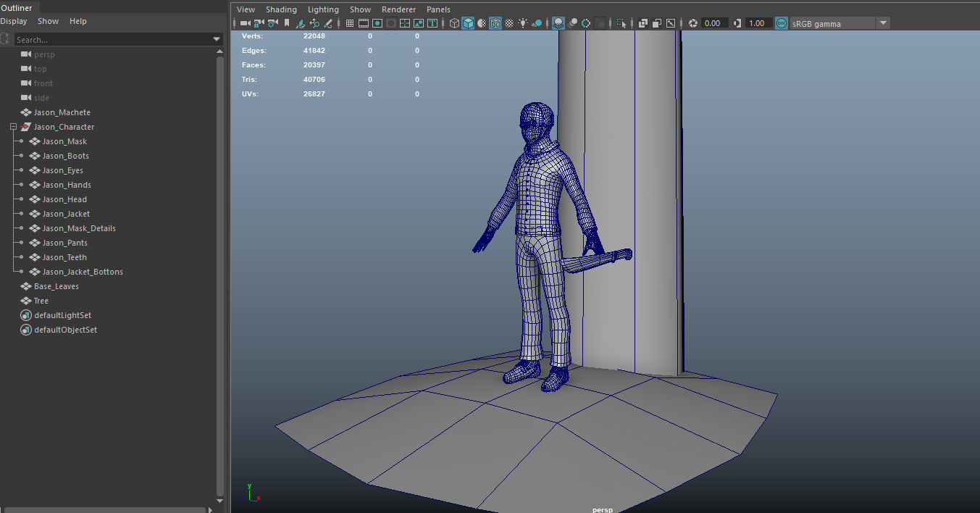
Task: Switch to Wireframe display cube icon
Action: [x=454, y=23]
